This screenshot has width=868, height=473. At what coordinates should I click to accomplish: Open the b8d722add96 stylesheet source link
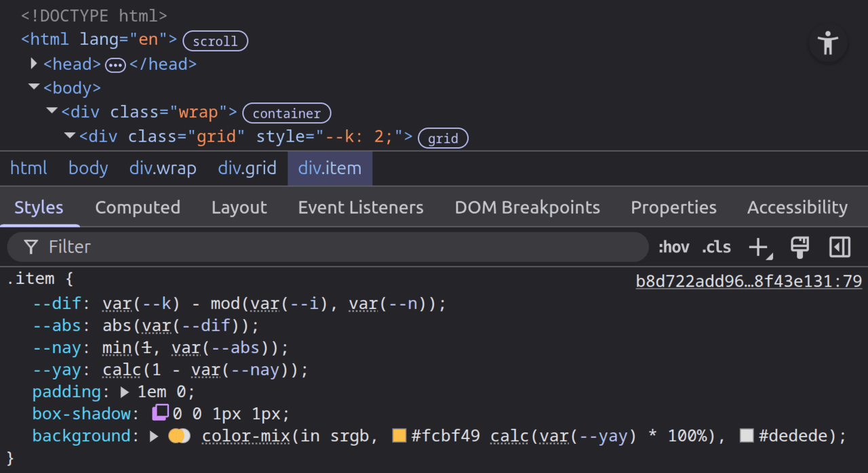coord(749,281)
